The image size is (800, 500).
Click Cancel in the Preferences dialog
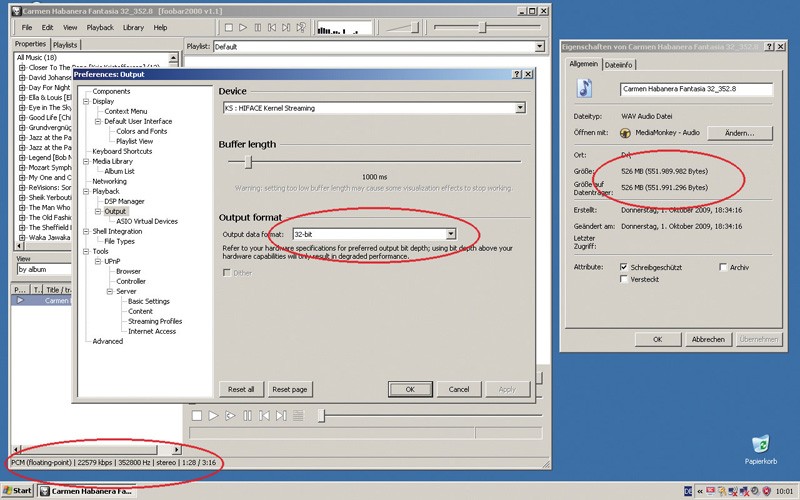[459, 389]
